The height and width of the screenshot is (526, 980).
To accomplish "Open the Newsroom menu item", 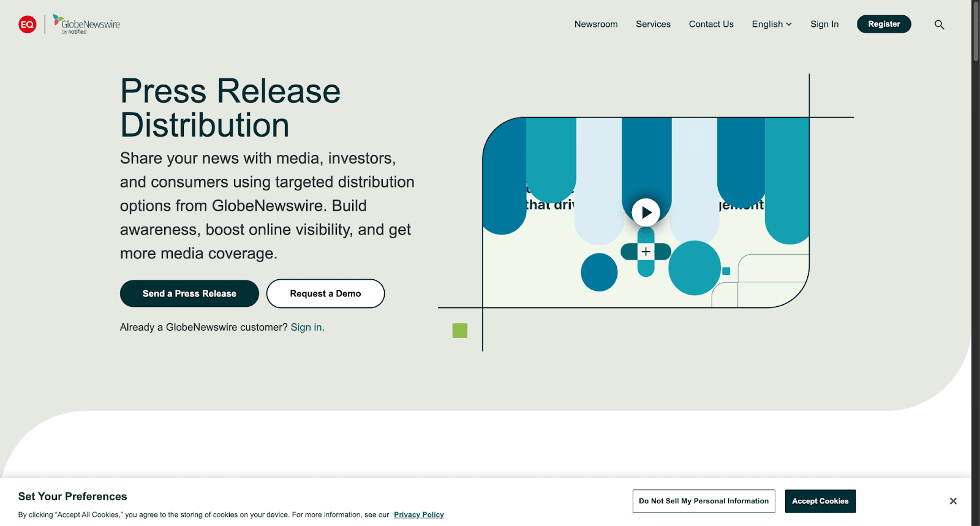I will point(596,24).
